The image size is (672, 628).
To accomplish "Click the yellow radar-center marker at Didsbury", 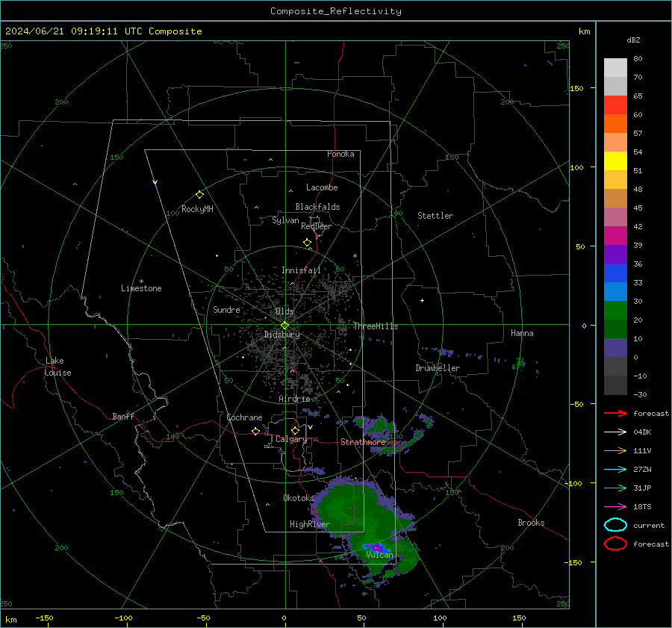I will (x=284, y=326).
